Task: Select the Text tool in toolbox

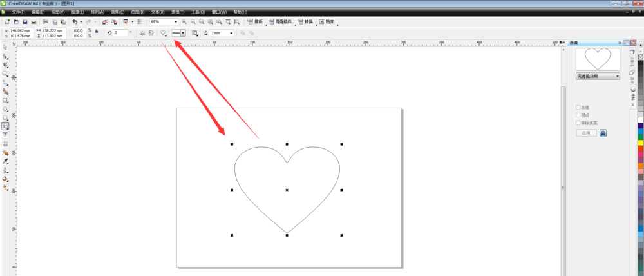Action: [x=5, y=135]
